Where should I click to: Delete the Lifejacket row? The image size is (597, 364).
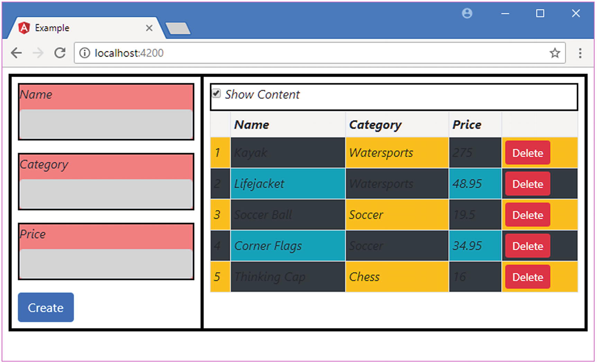(527, 184)
